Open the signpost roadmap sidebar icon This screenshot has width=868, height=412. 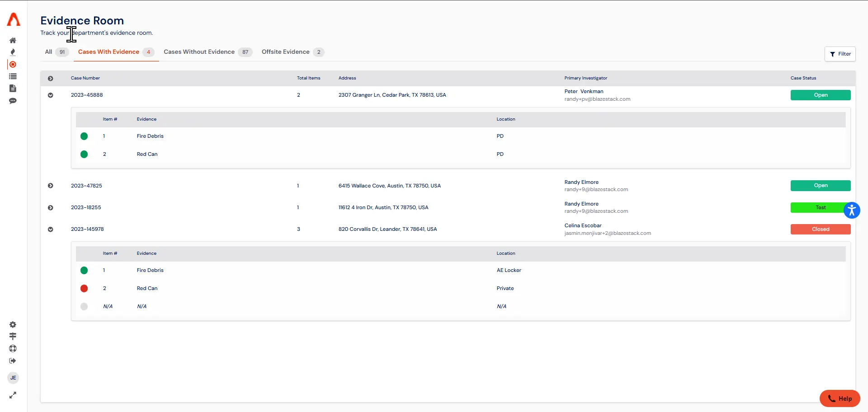click(x=13, y=336)
